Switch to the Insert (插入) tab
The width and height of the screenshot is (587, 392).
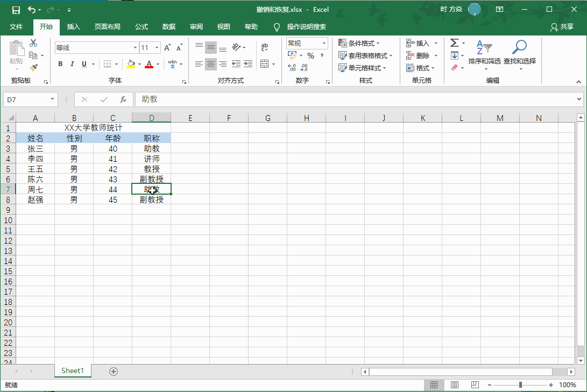[73, 26]
